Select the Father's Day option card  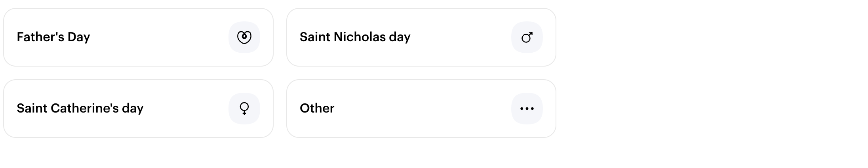138,37
